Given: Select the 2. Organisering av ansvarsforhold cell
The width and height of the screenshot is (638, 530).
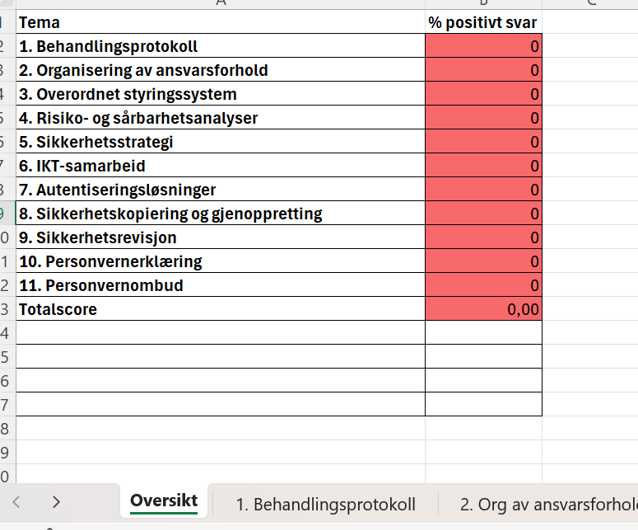Looking at the screenshot, I should [x=221, y=70].
